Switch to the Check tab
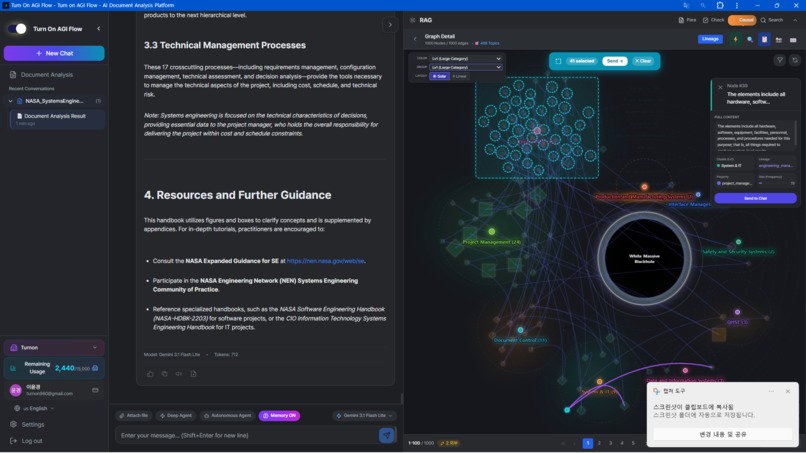 pyautogui.click(x=713, y=20)
